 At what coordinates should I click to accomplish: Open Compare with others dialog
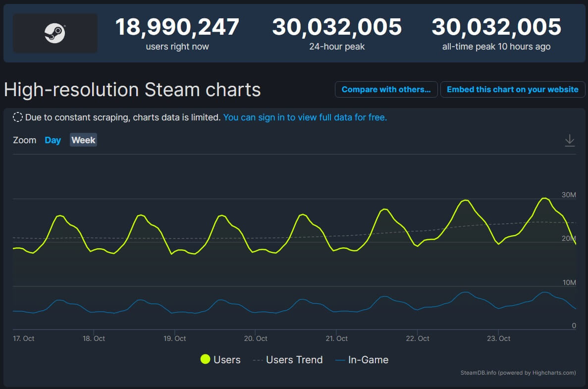click(386, 90)
